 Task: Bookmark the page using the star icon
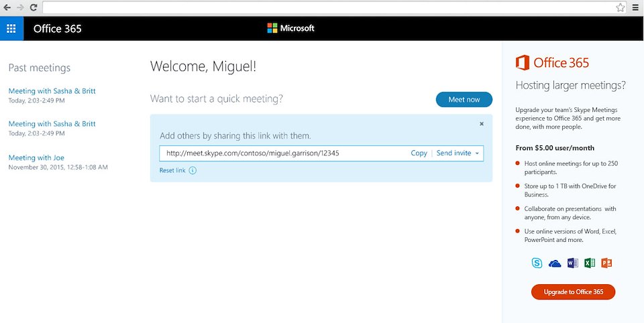click(620, 7)
